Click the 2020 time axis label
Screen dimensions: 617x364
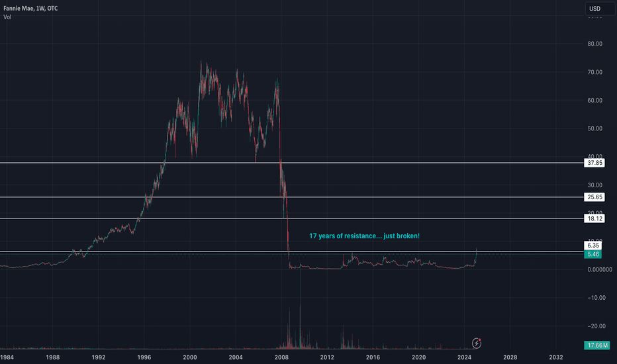tap(418, 357)
